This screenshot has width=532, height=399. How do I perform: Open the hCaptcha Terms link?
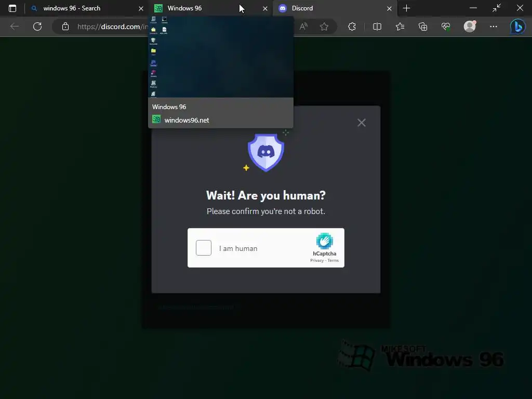[x=333, y=261]
